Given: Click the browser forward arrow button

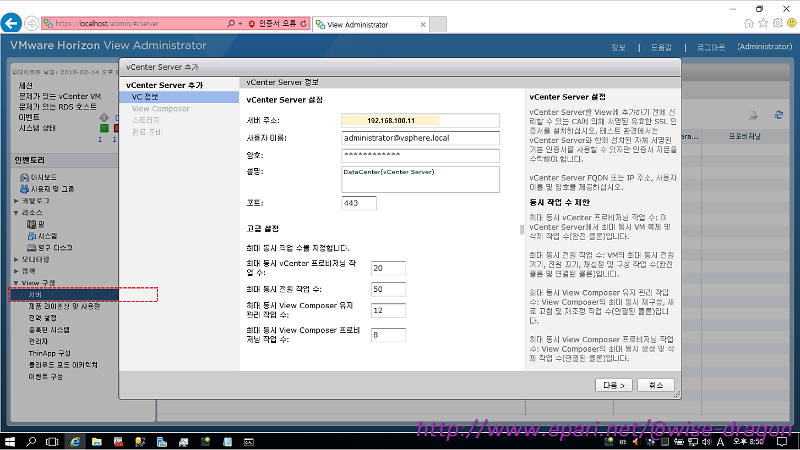Looking at the screenshot, I should coord(32,23).
